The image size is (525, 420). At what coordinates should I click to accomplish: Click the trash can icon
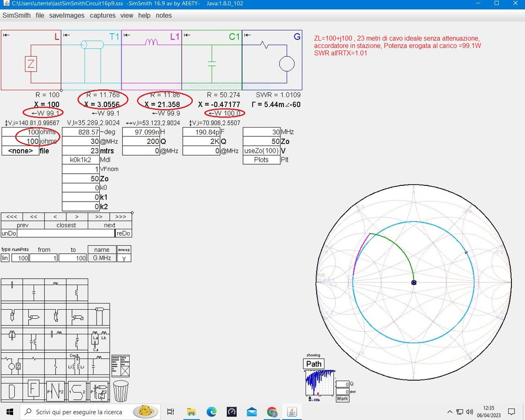pos(121,391)
